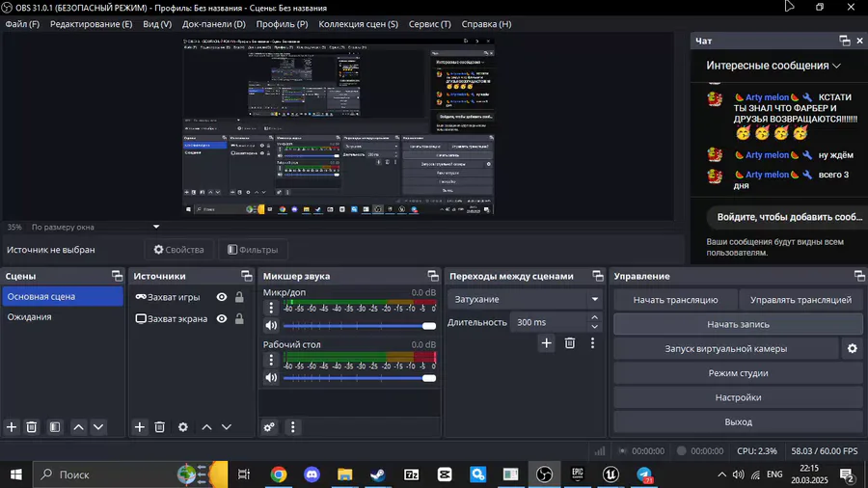Move source down arrow
The height and width of the screenshot is (488, 868).
(227, 427)
